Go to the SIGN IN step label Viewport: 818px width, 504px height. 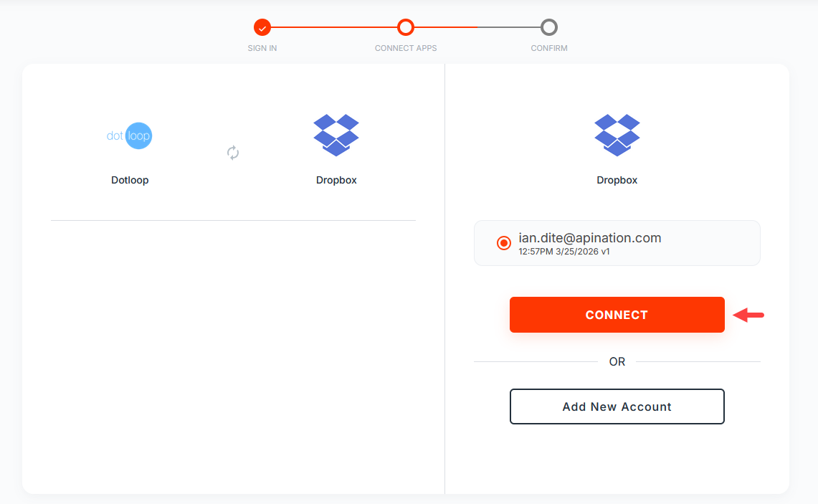coord(262,49)
